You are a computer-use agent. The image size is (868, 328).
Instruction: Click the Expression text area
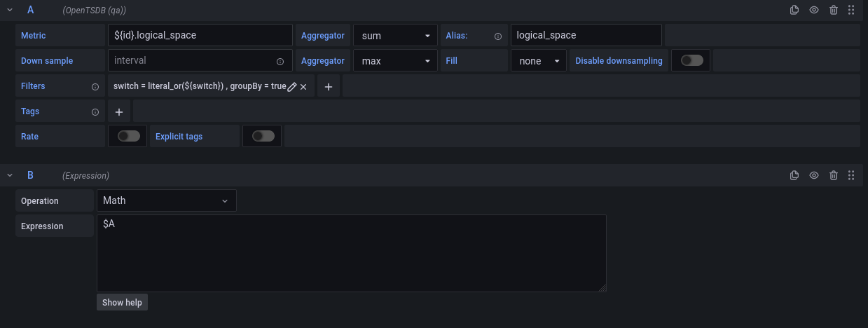(352, 253)
